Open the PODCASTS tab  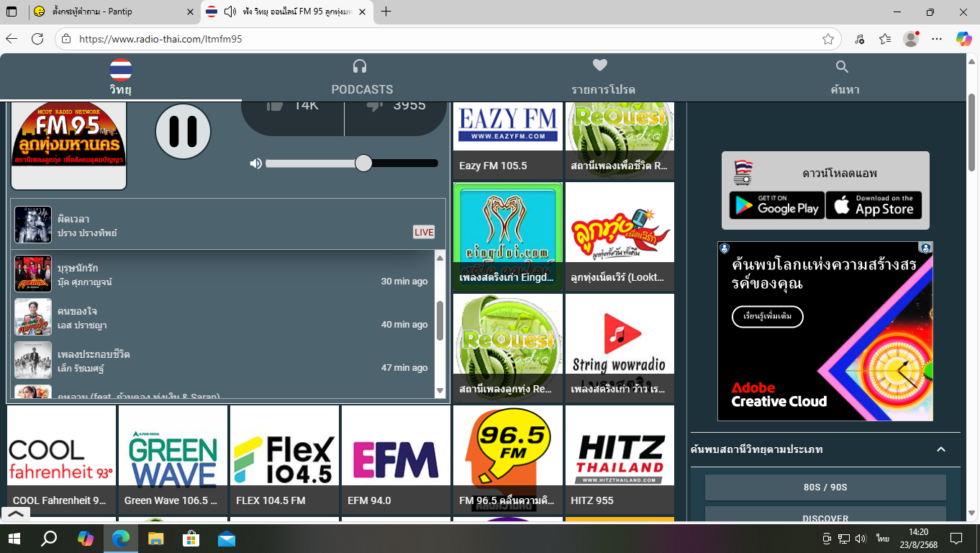tap(362, 78)
